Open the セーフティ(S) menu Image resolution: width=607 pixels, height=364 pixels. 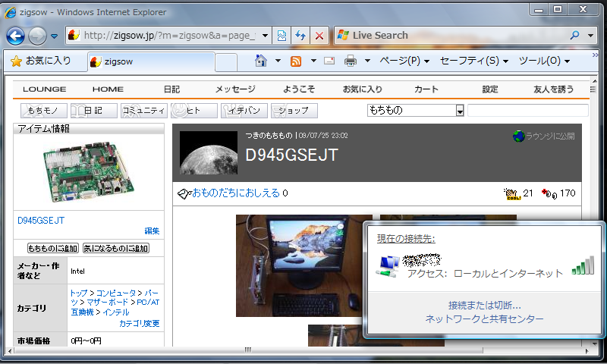pyautogui.click(x=473, y=61)
